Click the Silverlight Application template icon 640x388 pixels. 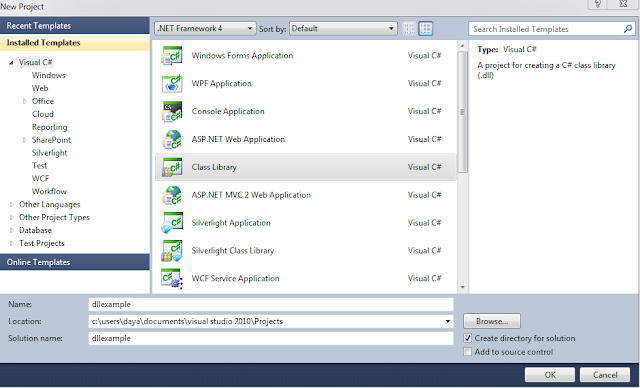pos(172,223)
